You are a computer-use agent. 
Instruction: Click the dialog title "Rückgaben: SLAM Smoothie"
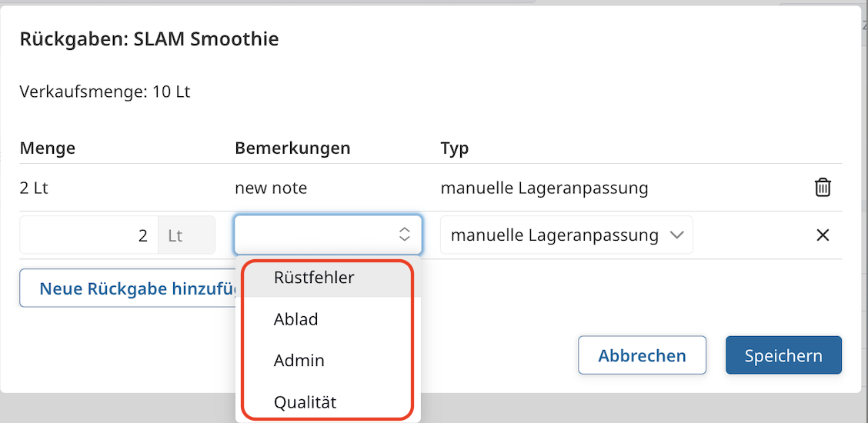point(149,38)
